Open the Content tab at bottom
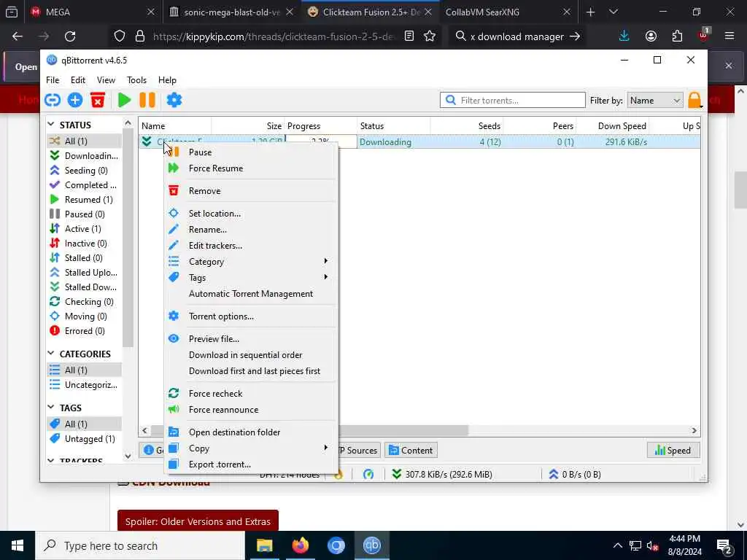The width and height of the screenshot is (747, 560). (411, 451)
